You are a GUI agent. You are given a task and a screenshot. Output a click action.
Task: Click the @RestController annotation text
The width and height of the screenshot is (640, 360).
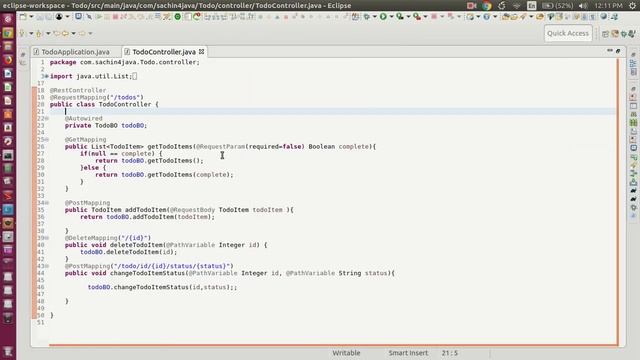click(x=78, y=90)
